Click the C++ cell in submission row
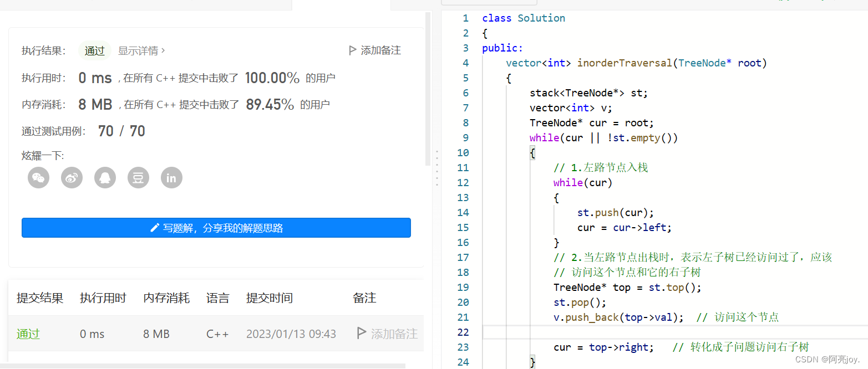 (x=216, y=334)
